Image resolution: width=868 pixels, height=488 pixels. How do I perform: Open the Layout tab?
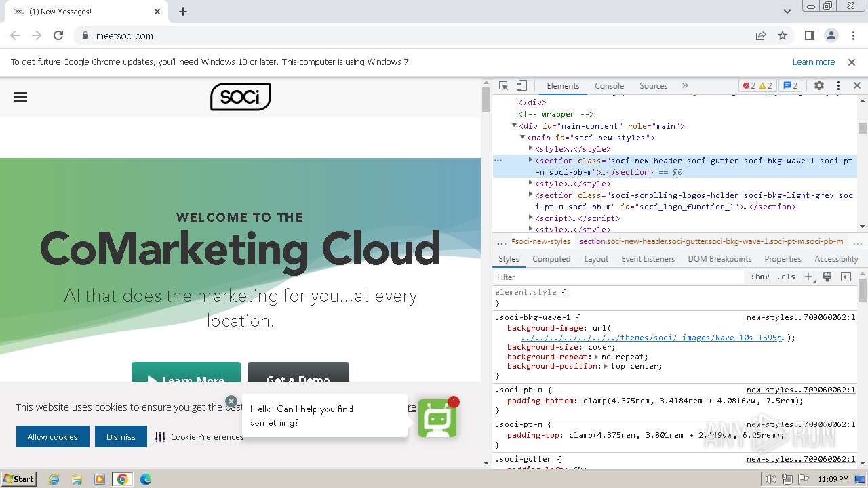click(596, 259)
